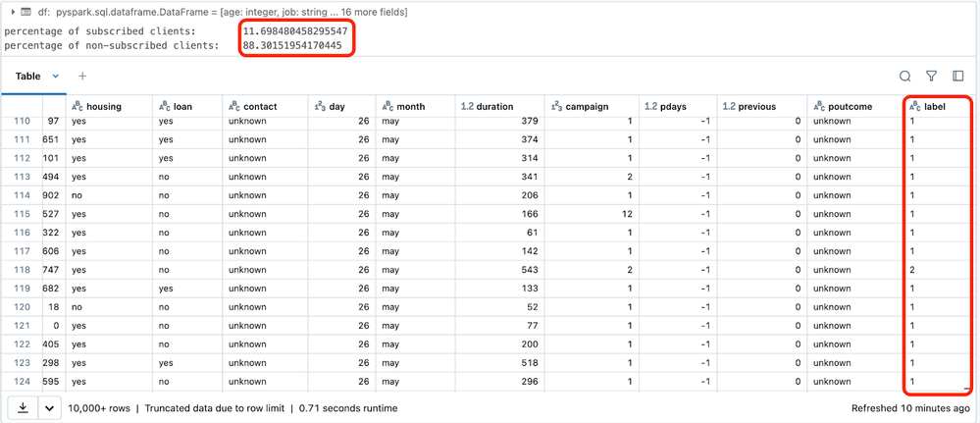The image size is (980, 423).
Task: Click the label column header
Action: (934, 106)
